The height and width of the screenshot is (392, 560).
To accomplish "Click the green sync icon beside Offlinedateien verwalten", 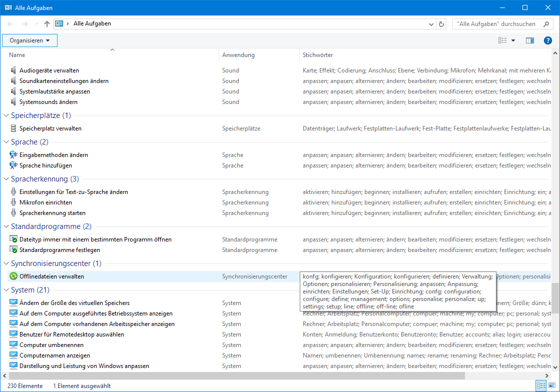I will click(x=13, y=276).
